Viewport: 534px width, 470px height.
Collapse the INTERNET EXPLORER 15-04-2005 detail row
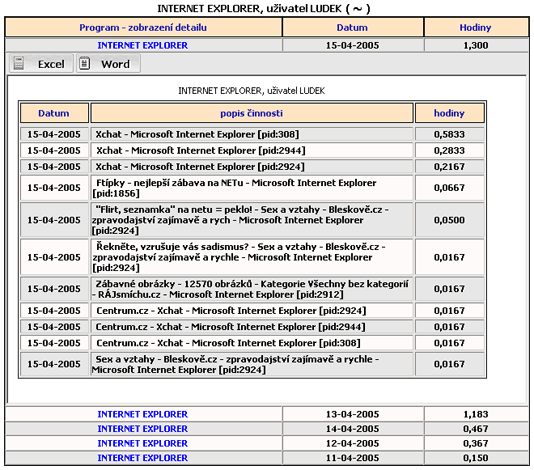click(142, 45)
